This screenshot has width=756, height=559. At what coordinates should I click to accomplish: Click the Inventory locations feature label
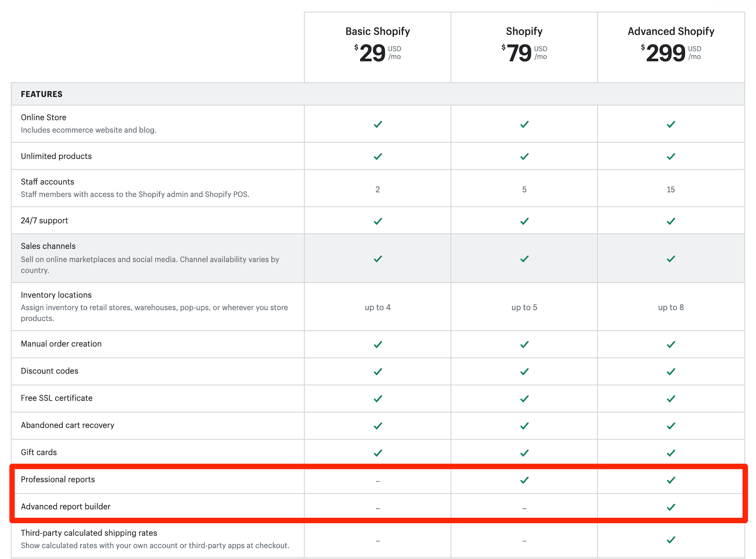(56, 295)
